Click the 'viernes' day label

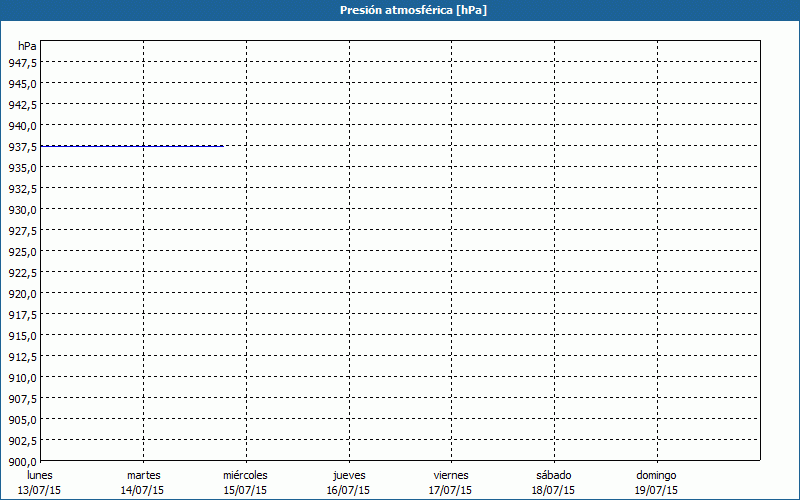click(451, 475)
